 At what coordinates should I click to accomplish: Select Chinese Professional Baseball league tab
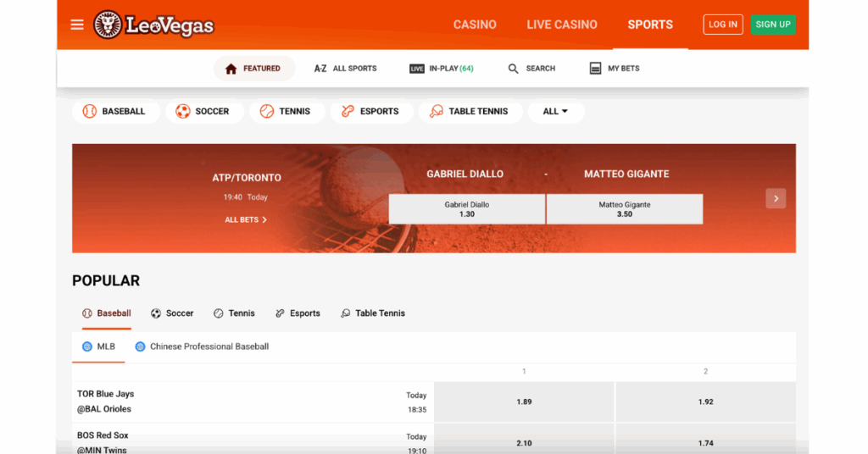coord(202,346)
